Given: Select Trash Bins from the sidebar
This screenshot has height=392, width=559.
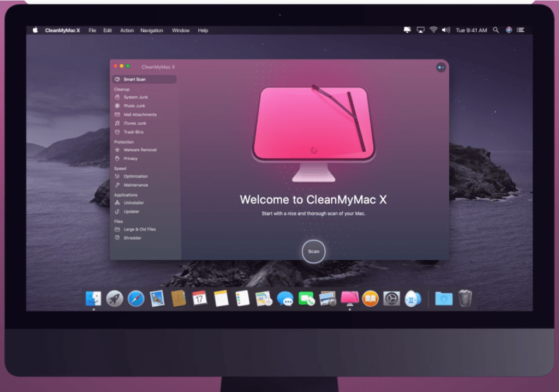Looking at the screenshot, I should point(132,132).
